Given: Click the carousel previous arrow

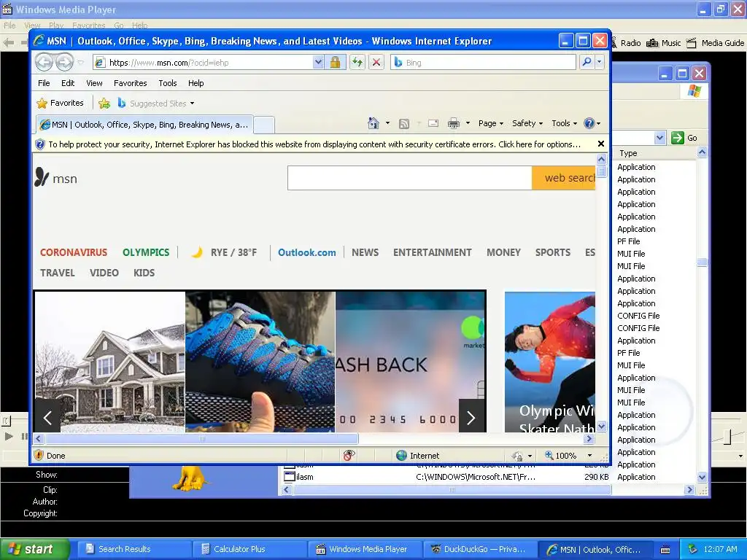Looking at the screenshot, I should [47, 418].
